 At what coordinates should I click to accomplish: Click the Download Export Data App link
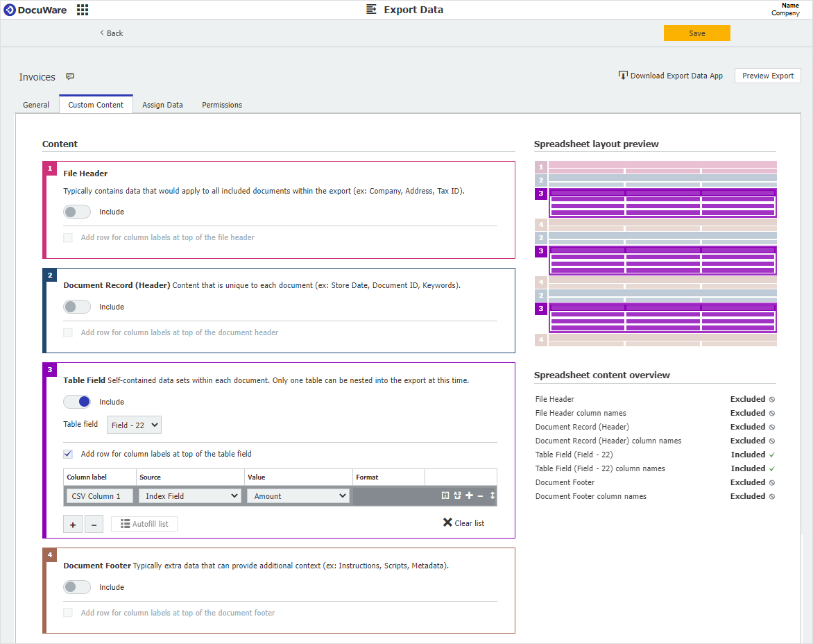coord(671,76)
